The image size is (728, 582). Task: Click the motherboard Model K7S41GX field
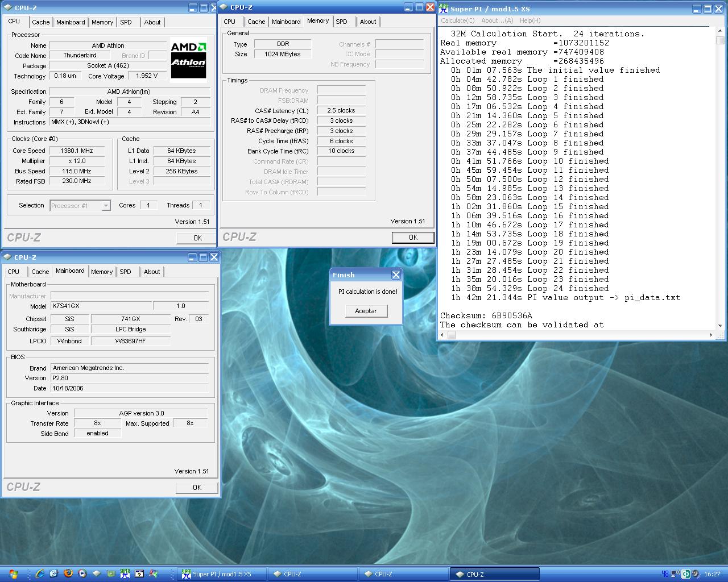[x=101, y=306]
